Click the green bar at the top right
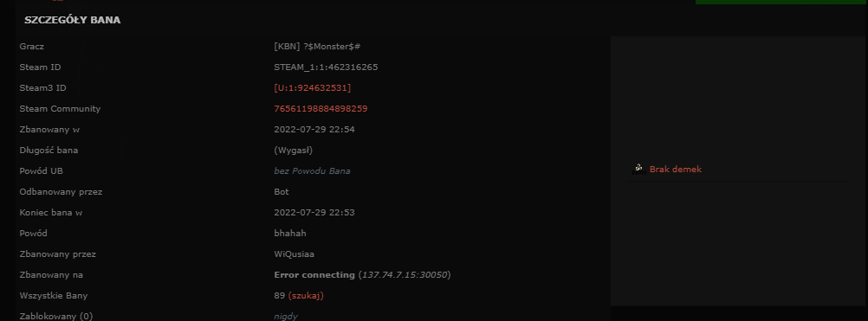 pos(781,2)
